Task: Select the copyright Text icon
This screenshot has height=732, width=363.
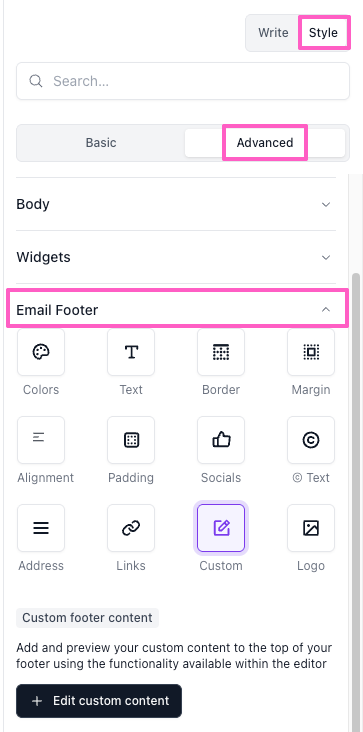Action: coord(311,440)
